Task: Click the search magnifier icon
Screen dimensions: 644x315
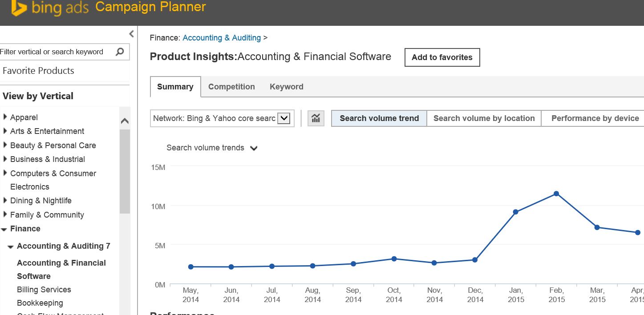Action: tap(120, 52)
